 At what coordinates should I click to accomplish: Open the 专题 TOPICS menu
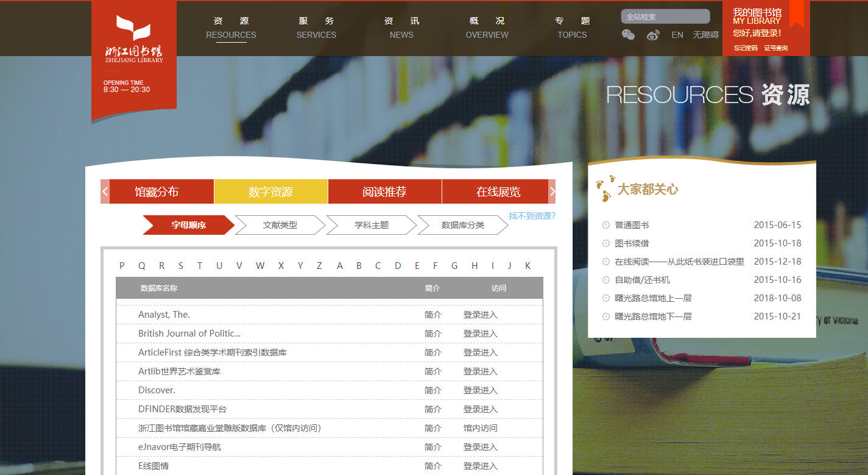pyautogui.click(x=572, y=28)
